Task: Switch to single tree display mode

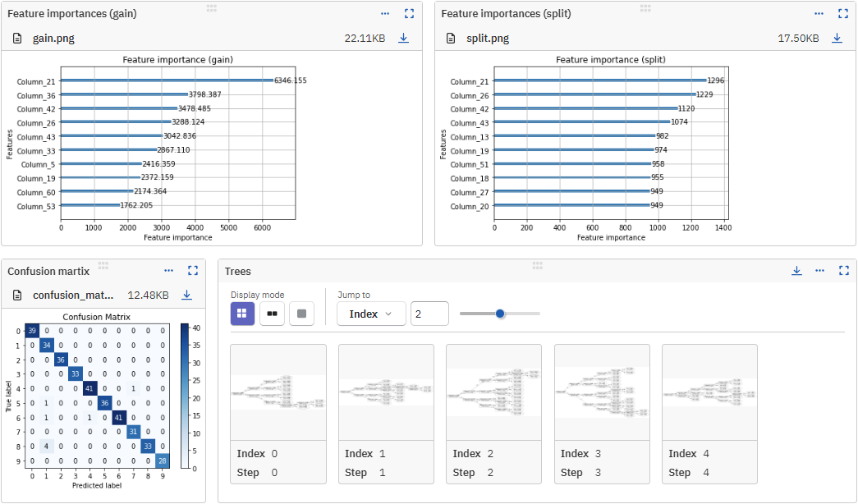Action: point(300,314)
